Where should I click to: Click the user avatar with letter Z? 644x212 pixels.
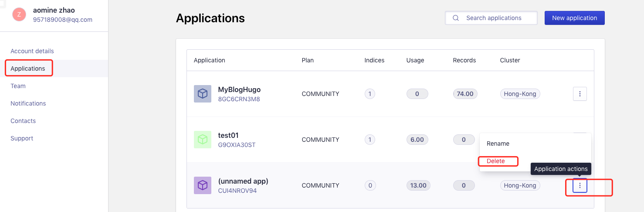19,14
